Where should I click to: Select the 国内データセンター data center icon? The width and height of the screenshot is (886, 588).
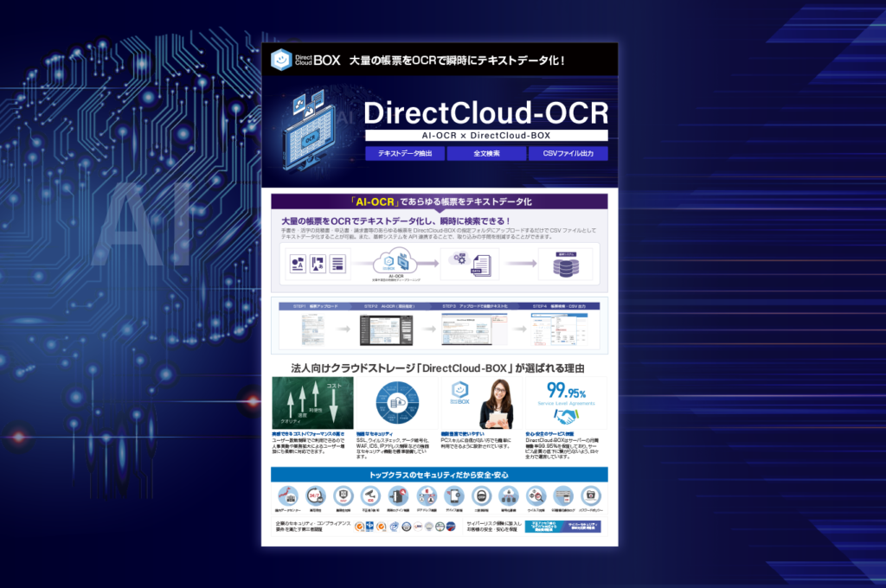point(289,494)
